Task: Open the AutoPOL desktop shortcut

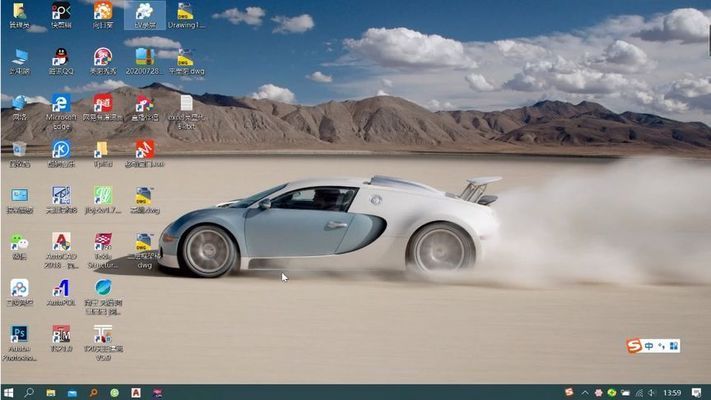Action: point(61,288)
